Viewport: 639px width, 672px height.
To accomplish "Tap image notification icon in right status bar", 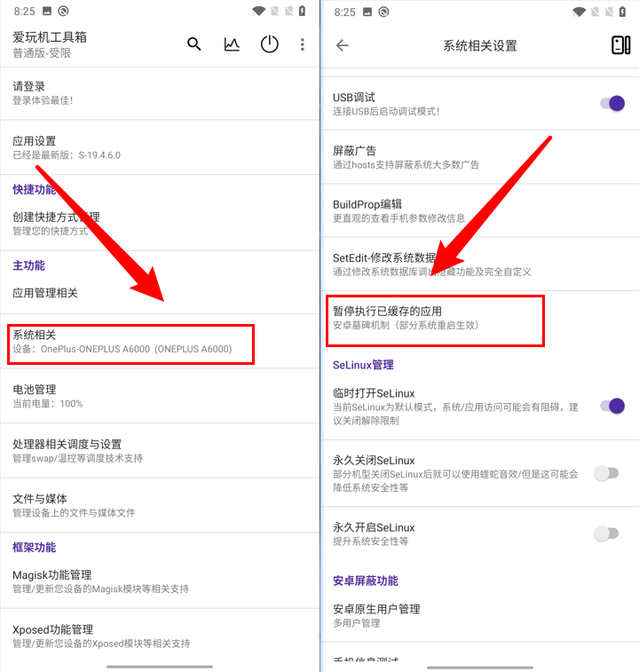I will tap(367, 12).
